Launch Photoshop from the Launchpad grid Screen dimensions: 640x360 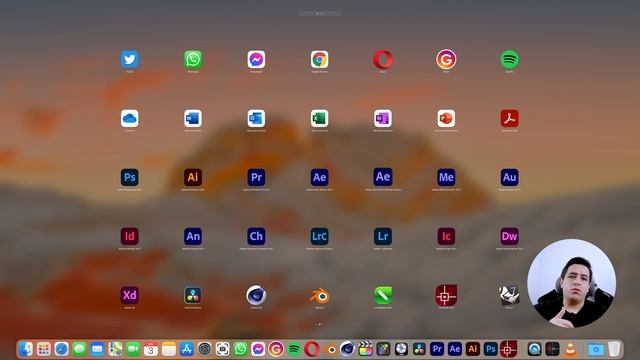(129, 177)
